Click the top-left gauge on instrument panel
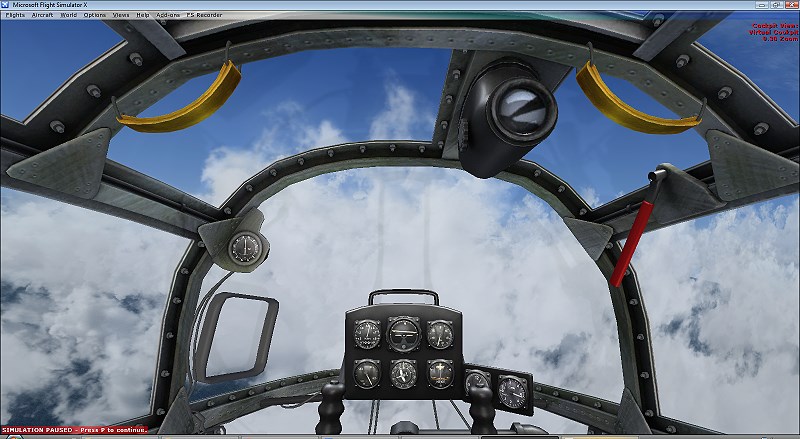The height and width of the screenshot is (439, 800). pos(367,334)
